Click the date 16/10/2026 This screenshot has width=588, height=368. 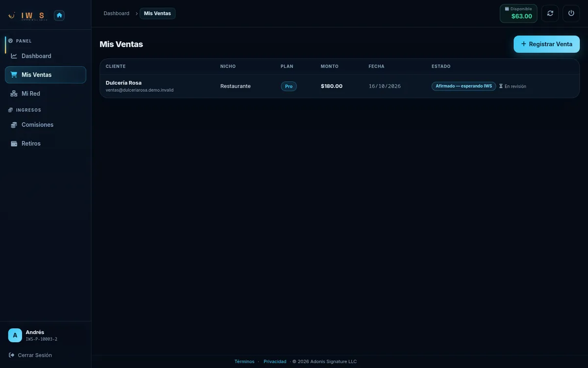(385, 86)
